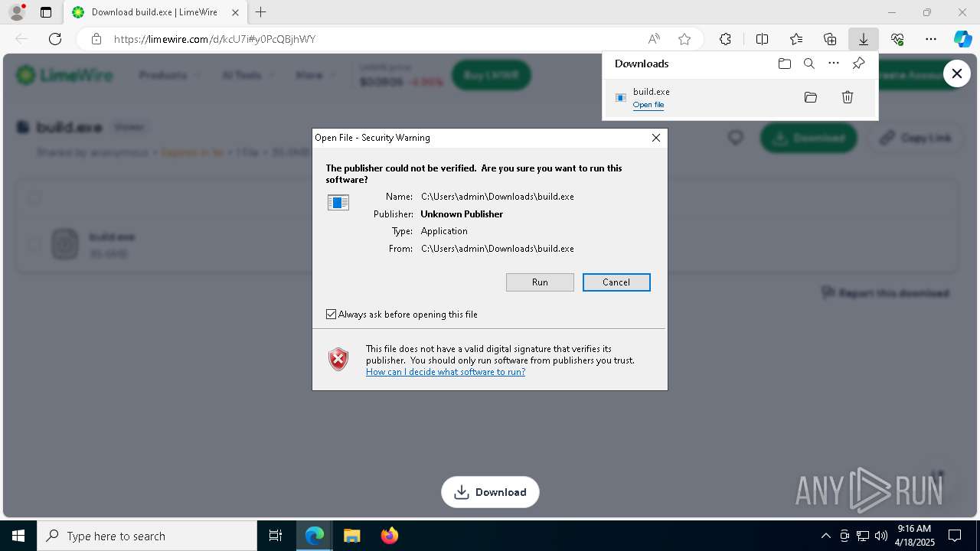Open the Downloads folder icon in panel header
This screenshot has height=551, width=980.
coord(785,64)
